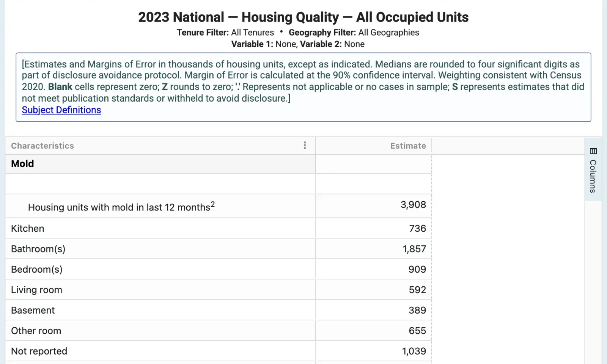
Task: Select the Not reported row label
Action: point(39,351)
